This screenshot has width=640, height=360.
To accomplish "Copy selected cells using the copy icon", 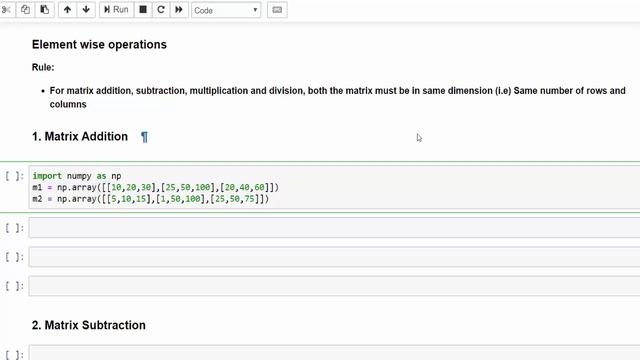I will point(25,9).
